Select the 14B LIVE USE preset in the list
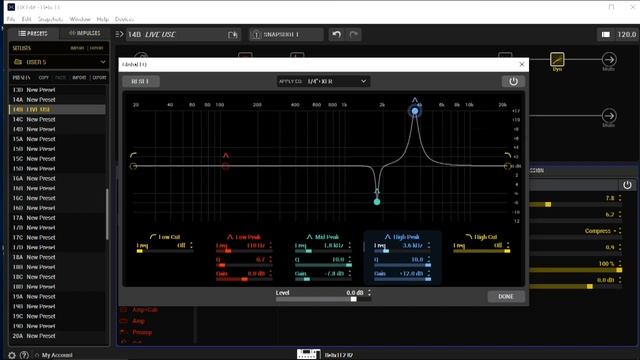640x360 pixels. click(x=57, y=109)
